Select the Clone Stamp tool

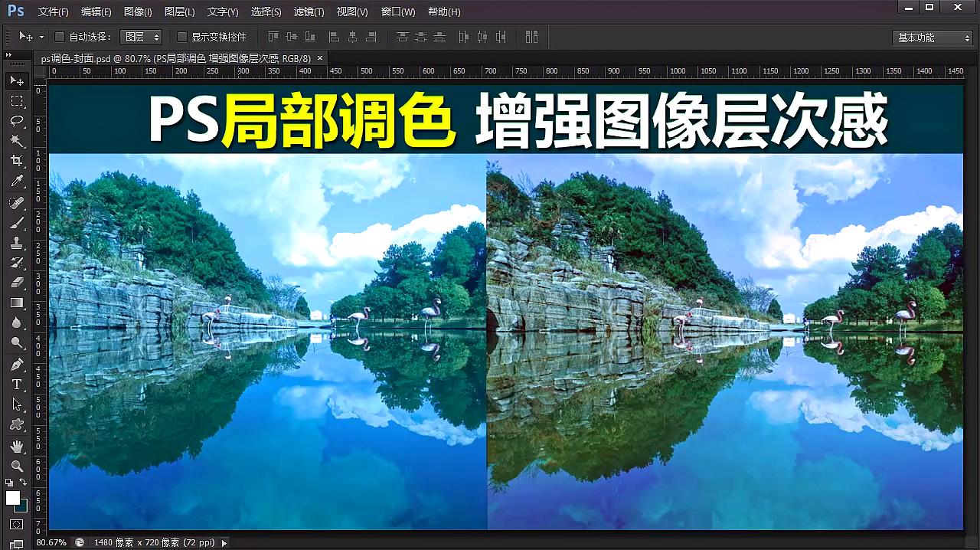pyautogui.click(x=17, y=243)
